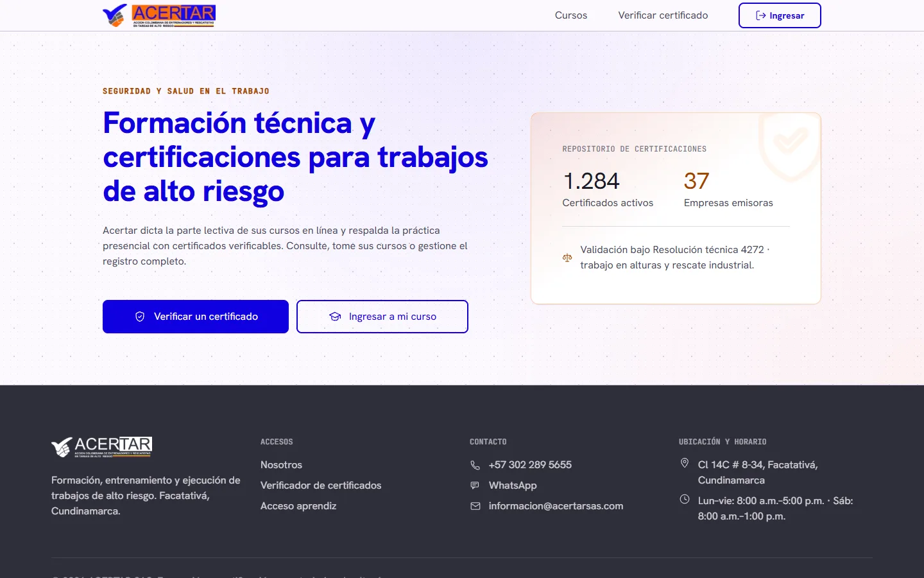
Task: Click the shield icon on Verificar un certificado
Action: (x=140, y=317)
